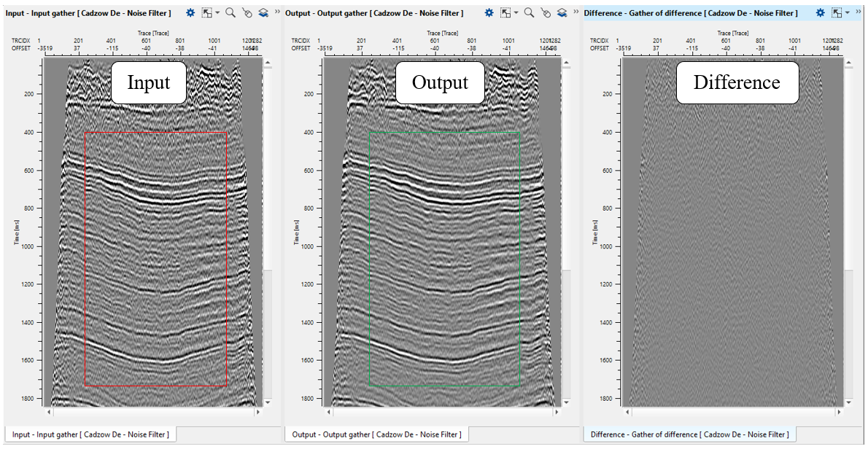The width and height of the screenshot is (868, 449).
Task: Switch to Input - Input gather tab
Action: [x=90, y=434]
